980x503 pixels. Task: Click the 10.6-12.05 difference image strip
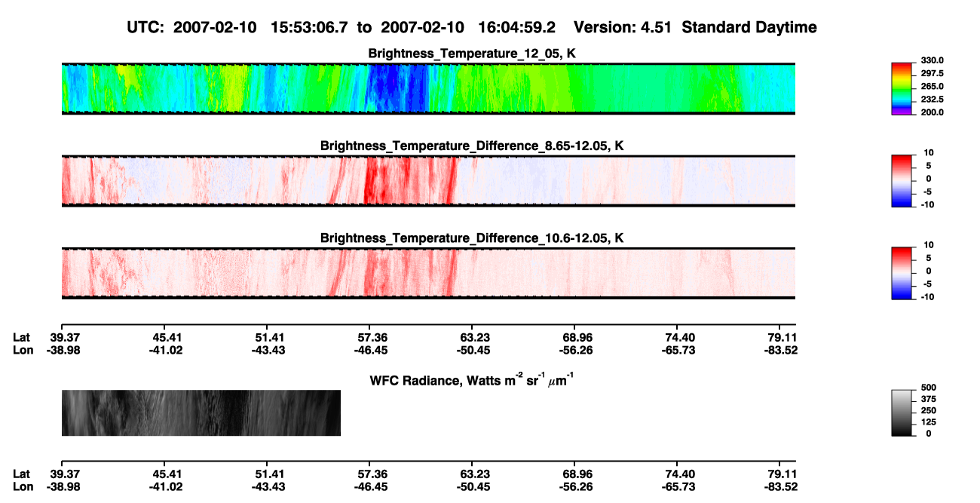[x=428, y=272]
